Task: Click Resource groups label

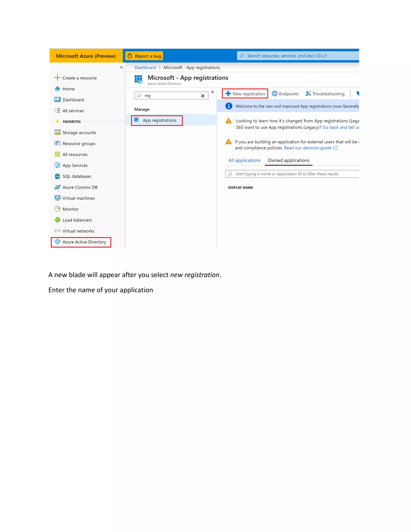Action: coord(79,144)
